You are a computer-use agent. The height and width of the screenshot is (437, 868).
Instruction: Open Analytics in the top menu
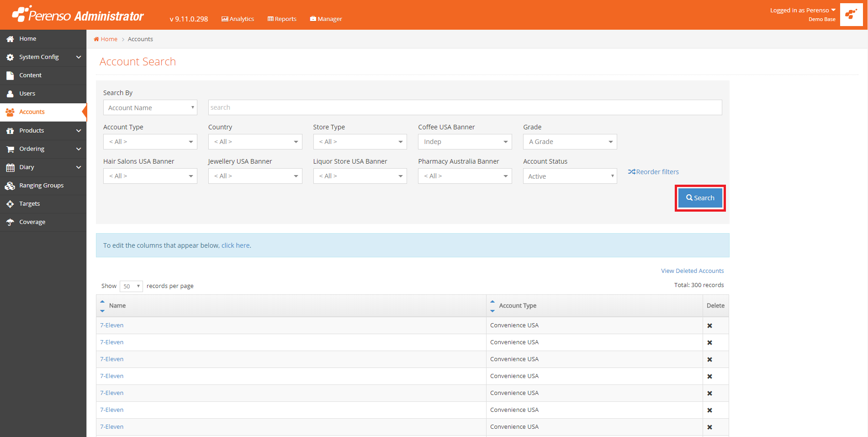tap(238, 19)
